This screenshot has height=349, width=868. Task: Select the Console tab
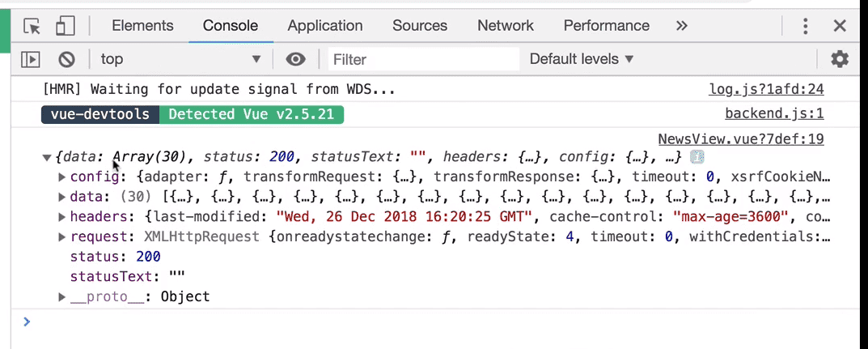point(231,25)
